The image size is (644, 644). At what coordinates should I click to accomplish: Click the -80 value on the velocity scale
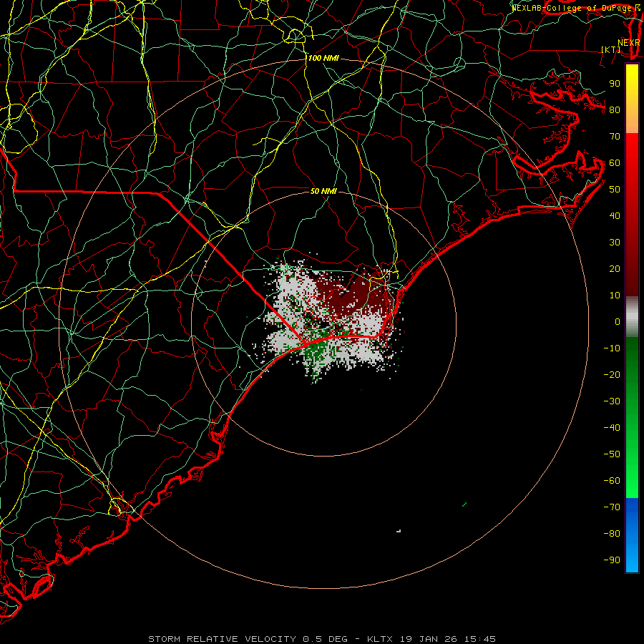612,534
